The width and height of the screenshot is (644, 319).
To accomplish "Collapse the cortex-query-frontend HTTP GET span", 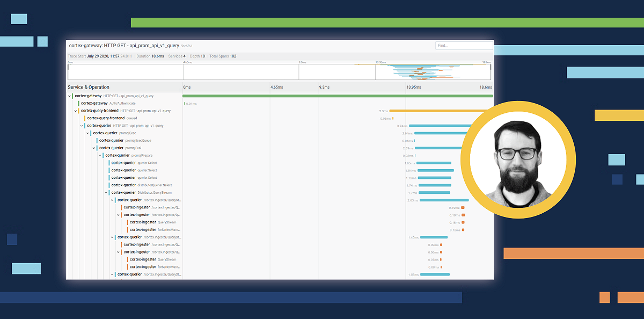I will pos(76,111).
